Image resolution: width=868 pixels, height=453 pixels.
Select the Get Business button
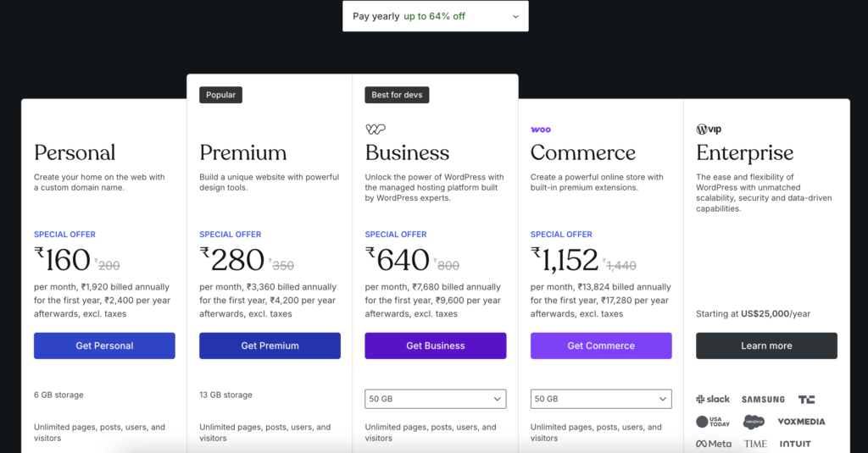coord(436,345)
